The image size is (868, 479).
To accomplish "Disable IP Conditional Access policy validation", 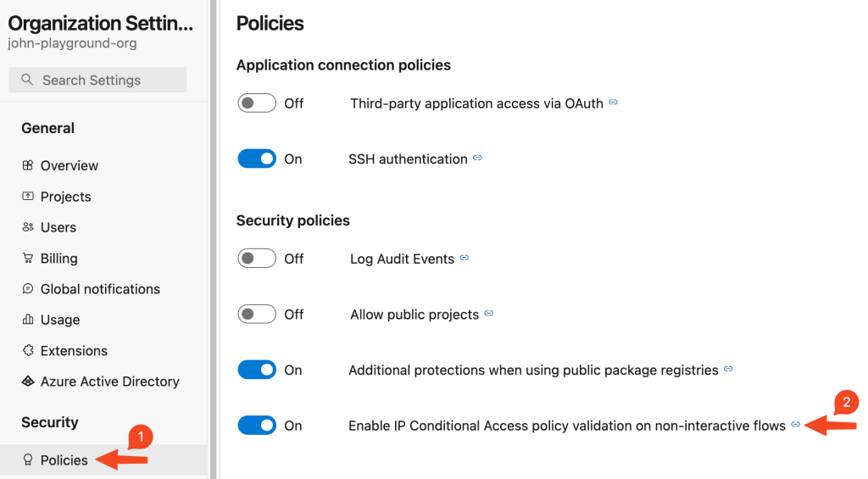I will (257, 426).
